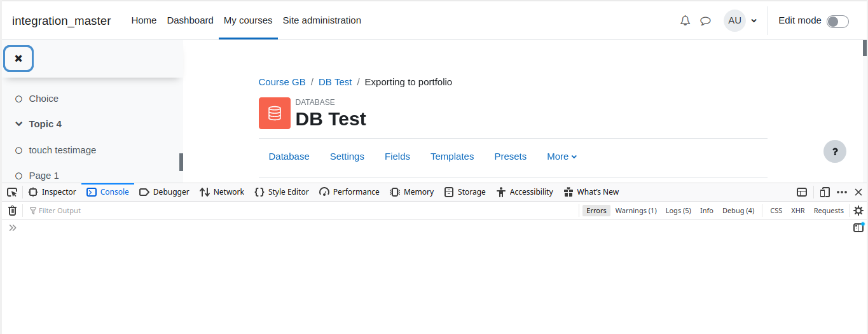The height and width of the screenshot is (334, 868).
Task: Follow the Course GB breadcrumb link
Action: coord(282,82)
